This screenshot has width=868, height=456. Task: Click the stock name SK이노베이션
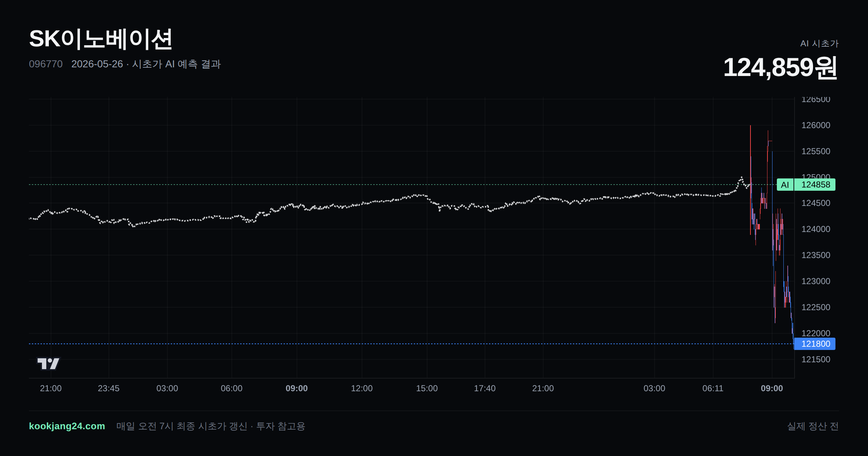pyautogui.click(x=101, y=39)
